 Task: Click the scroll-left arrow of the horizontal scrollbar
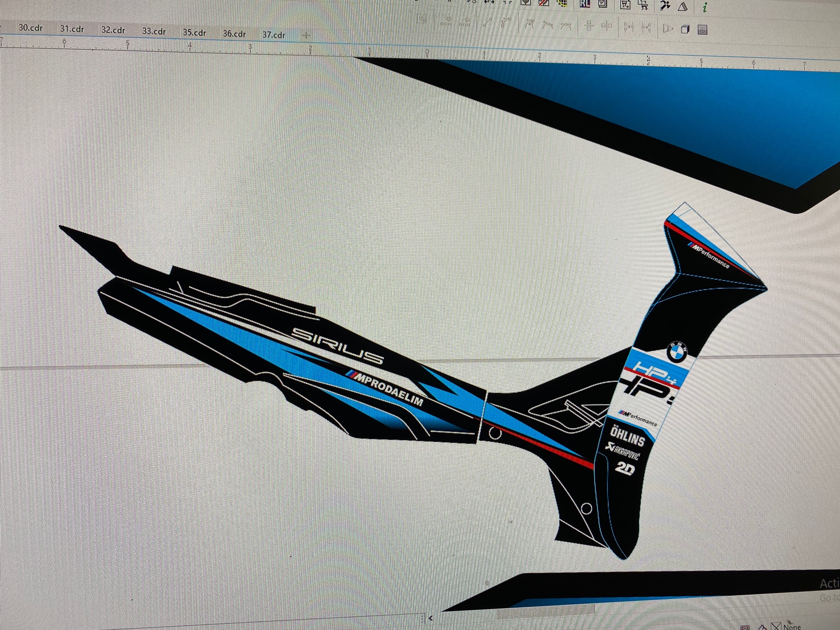coord(430,618)
